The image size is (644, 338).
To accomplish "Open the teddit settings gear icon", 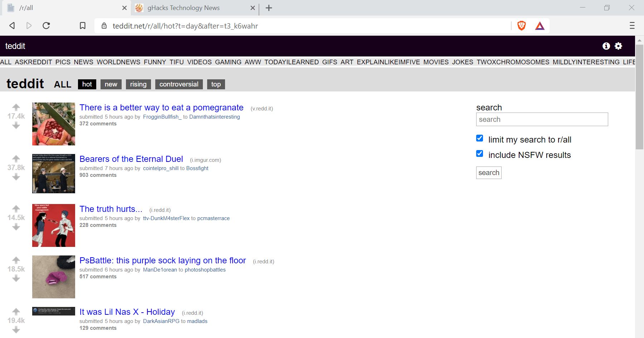I will [619, 46].
